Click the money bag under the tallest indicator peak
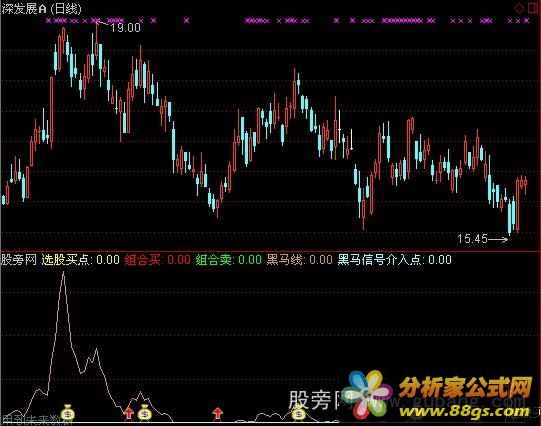541x426 pixels. pos(68,413)
